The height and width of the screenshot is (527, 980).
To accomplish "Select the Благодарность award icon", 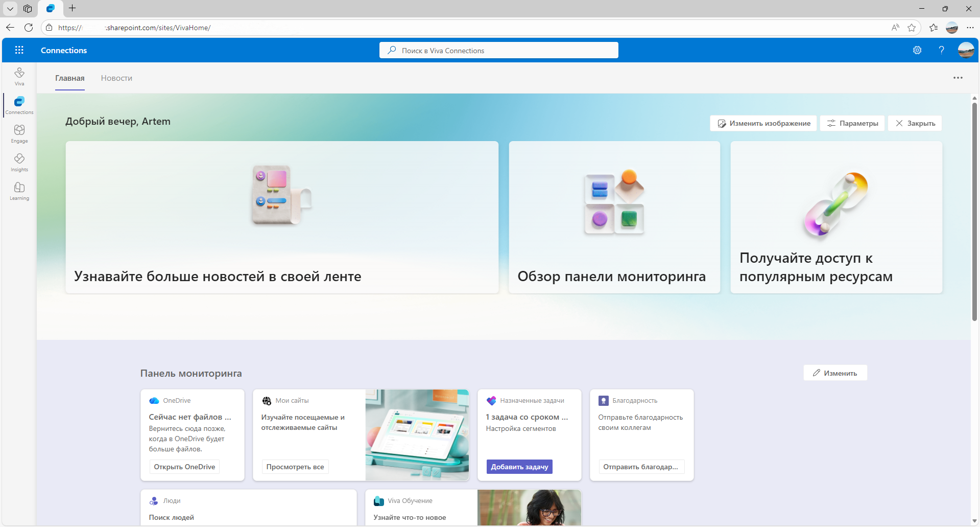I will coord(604,400).
